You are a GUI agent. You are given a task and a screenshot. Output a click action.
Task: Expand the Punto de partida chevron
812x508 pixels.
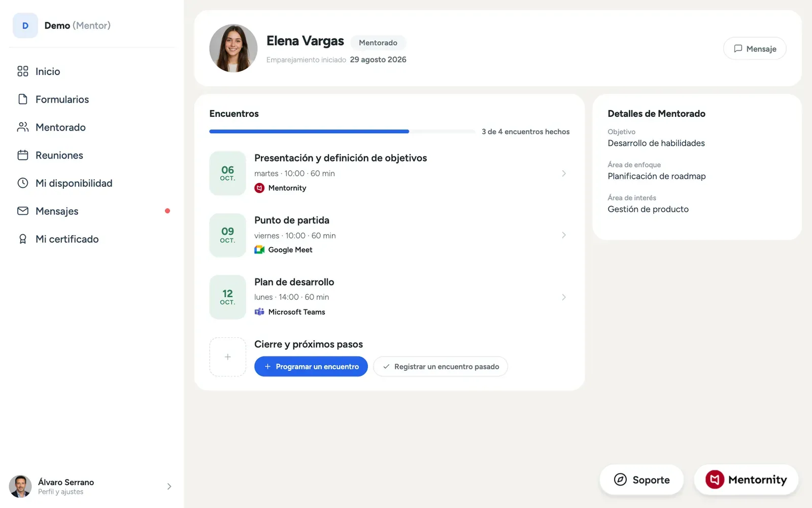[564, 235]
